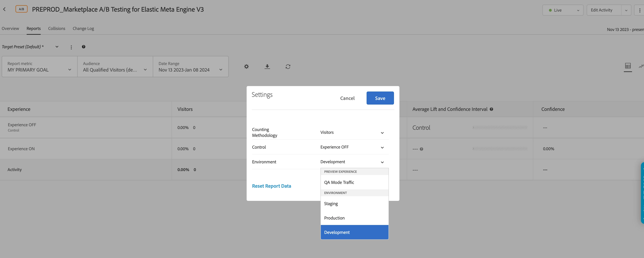Open the Date Range dropdown
The image size is (644, 258).
pos(191,67)
